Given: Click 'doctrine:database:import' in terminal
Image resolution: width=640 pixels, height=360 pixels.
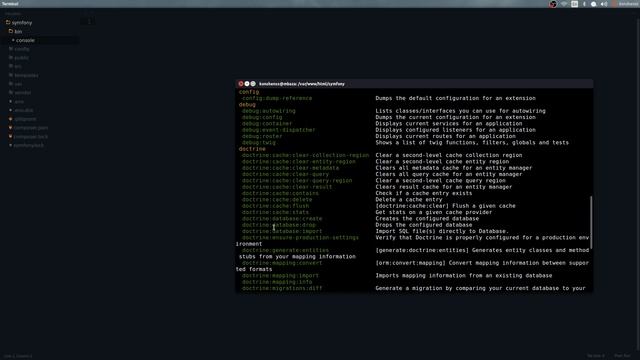Looking at the screenshot, I should click(x=282, y=231).
